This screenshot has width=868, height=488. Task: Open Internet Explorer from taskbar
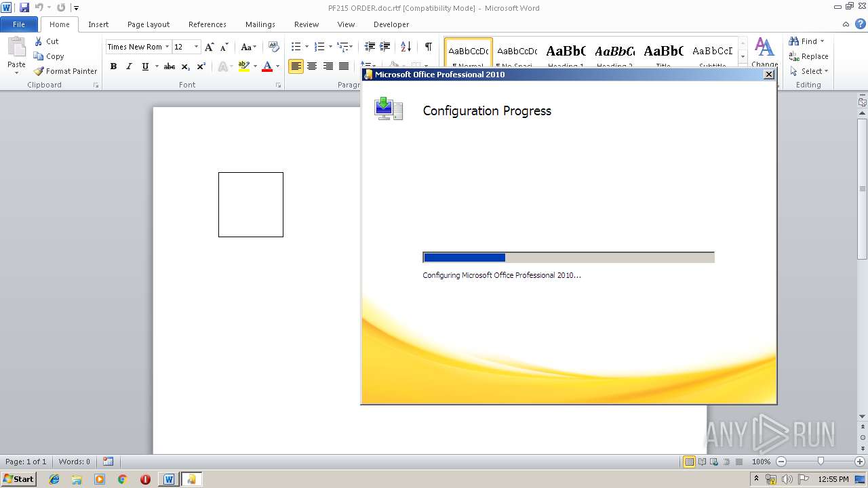tap(54, 479)
